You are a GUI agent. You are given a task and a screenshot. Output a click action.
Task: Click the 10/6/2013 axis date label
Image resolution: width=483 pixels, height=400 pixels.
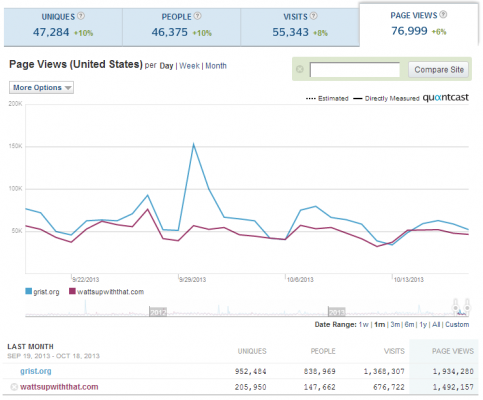tap(300, 280)
